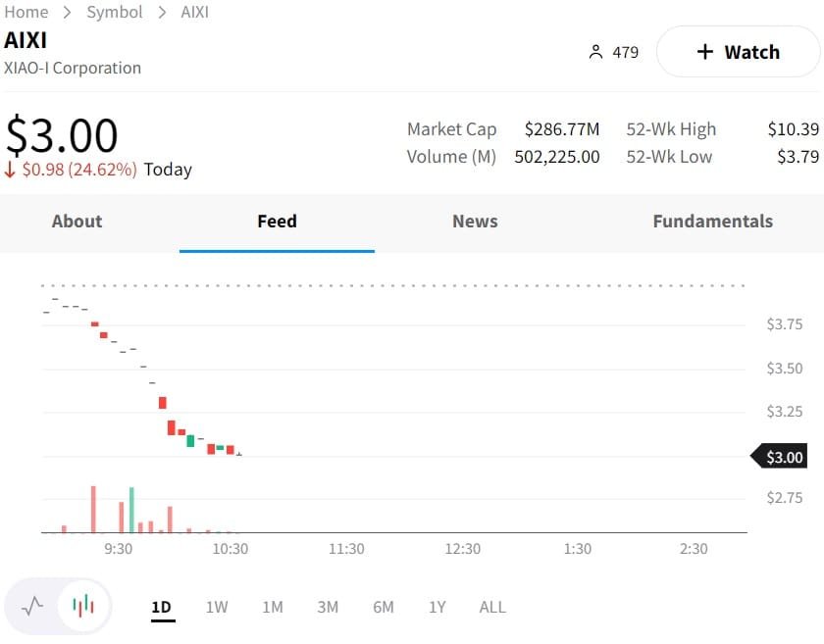Select the 1M time range

click(273, 607)
